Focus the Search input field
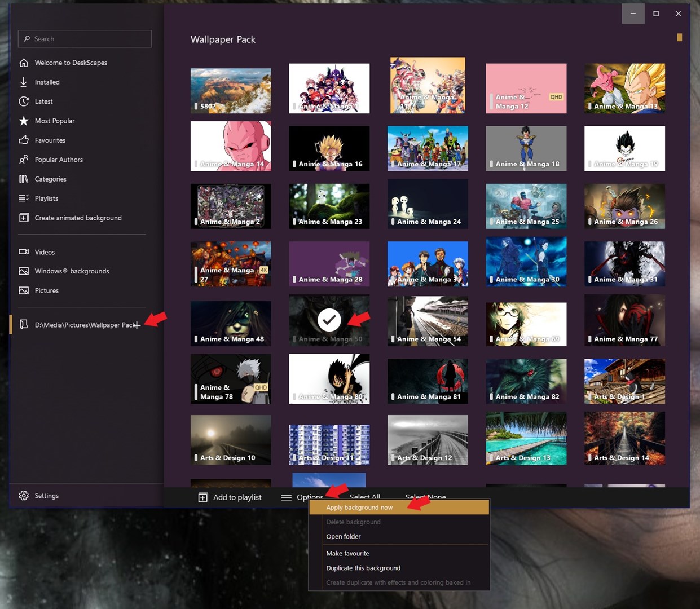Screen dimensions: 700x609 85,39
